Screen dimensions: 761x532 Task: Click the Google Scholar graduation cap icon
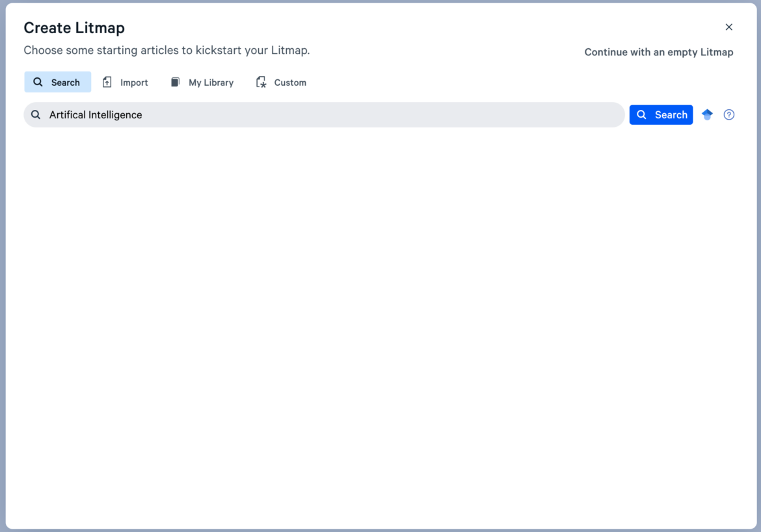707,114
